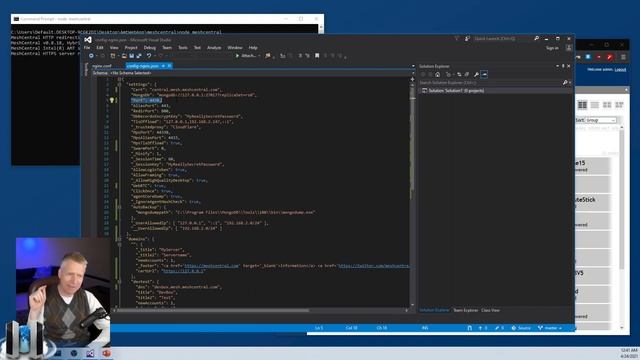640x360 pixels.
Task: Toggle the Solution Explorer auto-hide pin
Action: [563, 66]
